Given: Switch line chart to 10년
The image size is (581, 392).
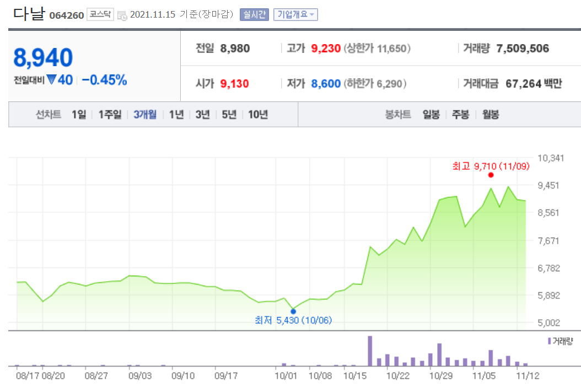Looking at the screenshot, I should click(x=258, y=115).
